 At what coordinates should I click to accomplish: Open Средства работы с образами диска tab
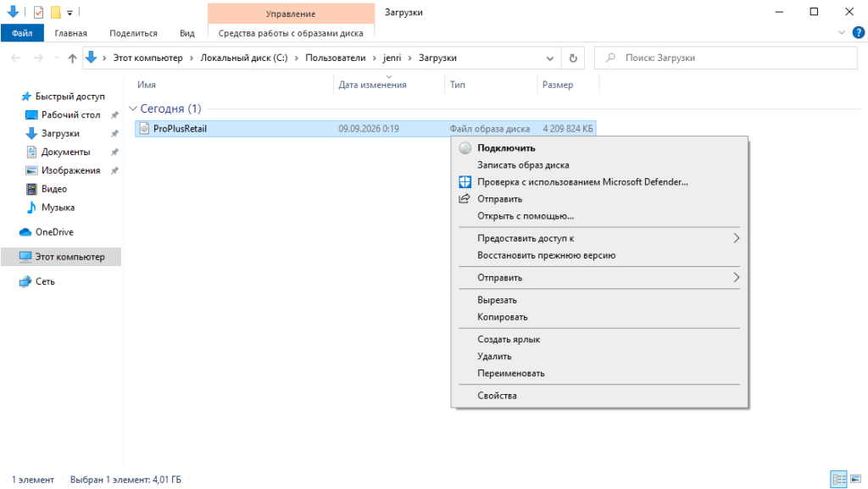(291, 33)
